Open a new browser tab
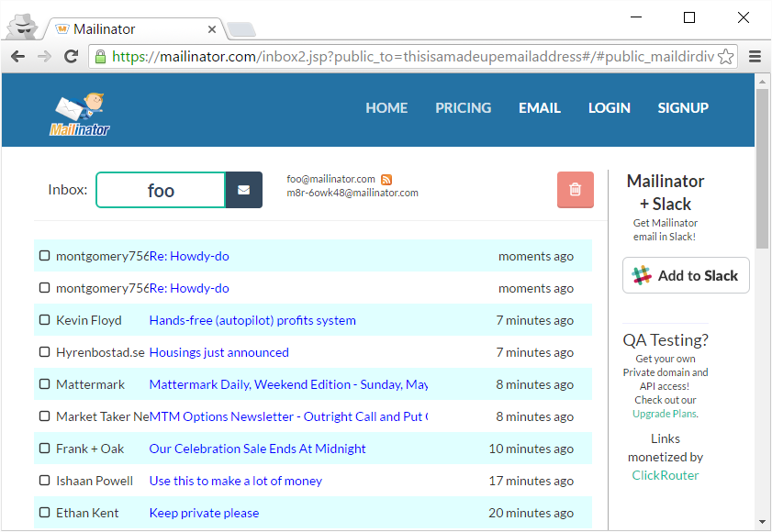Screen dimensions: 772x532 click(241, 29)
